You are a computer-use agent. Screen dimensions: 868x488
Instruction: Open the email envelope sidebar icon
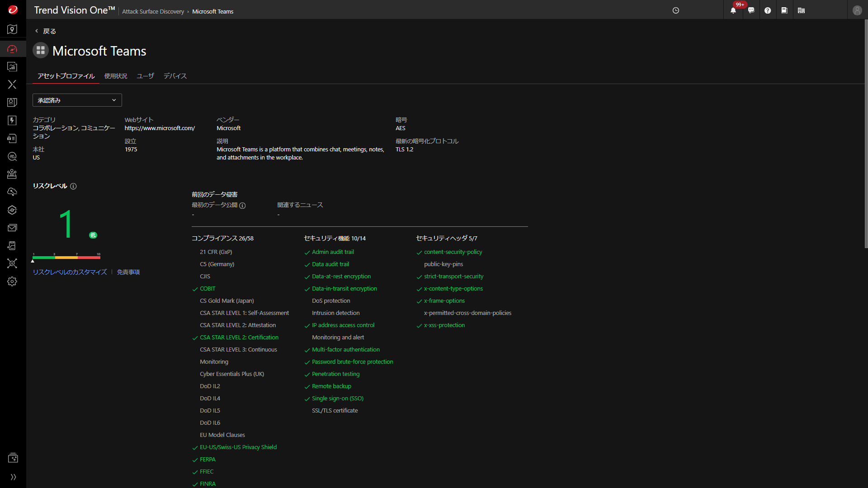coord(12,228)
